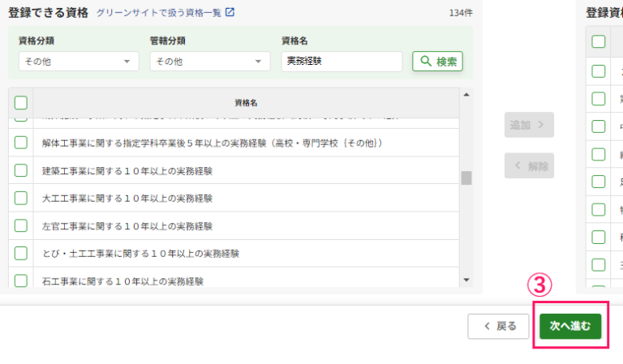This screenshot has width=623, height=364.
Task: Toggle the select-all checkbox in the right registered table
Action: (599, 41)
